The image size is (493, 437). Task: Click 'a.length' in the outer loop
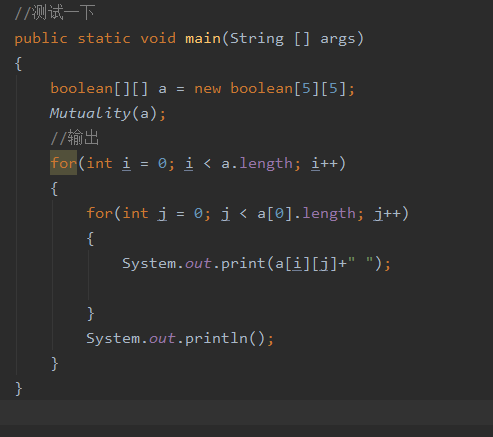click(x=257, y=163)
